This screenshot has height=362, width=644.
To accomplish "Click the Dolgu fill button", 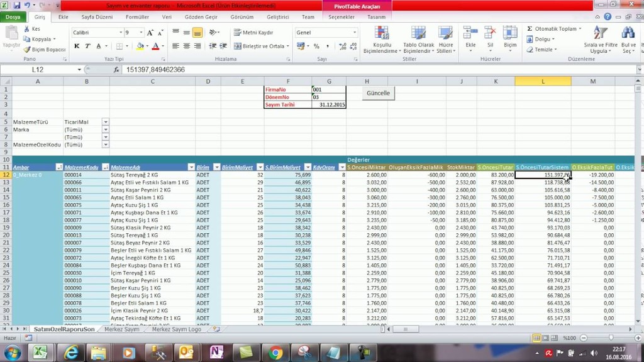I will [x=540, y=39].
